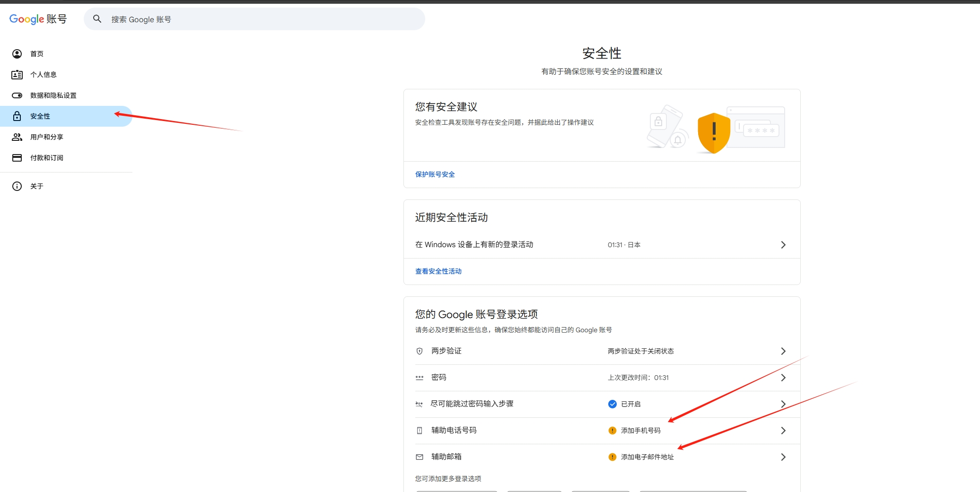980x492 pixels.
Task: Open 数据和隐私设置 in sidebar
Action: 53,95
